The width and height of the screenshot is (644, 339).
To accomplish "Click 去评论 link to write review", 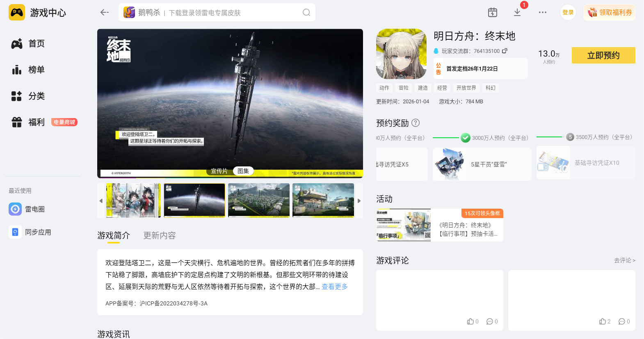I will point(624,260).
